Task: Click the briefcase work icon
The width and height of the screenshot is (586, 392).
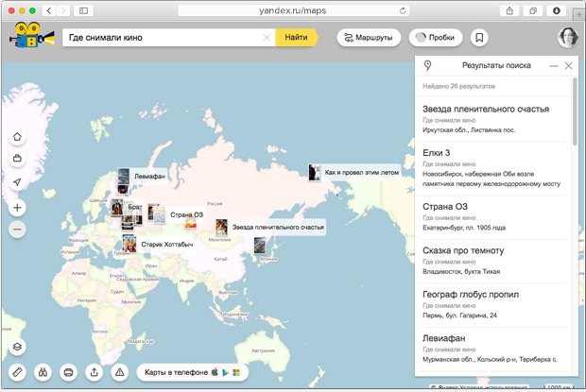Action: pyautogui.click(x=17, y=159)
